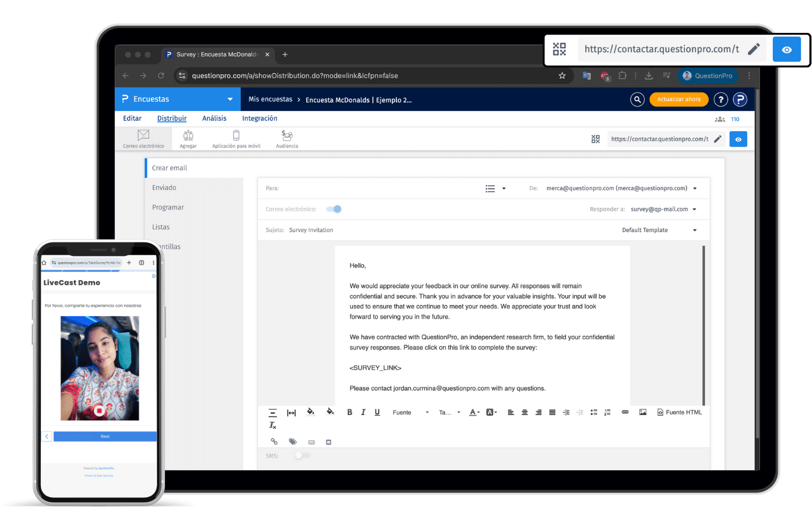Open the Fuente font dropdown
Image resolution: width=812 pixels, height=528 pixels.
pyautogui.click(x=410, y=412)
